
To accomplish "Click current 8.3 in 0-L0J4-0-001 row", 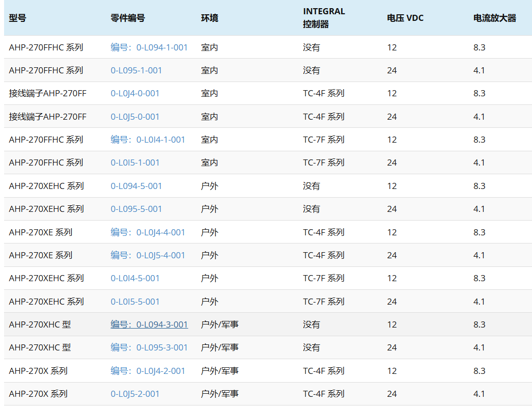I will [479, 93].
